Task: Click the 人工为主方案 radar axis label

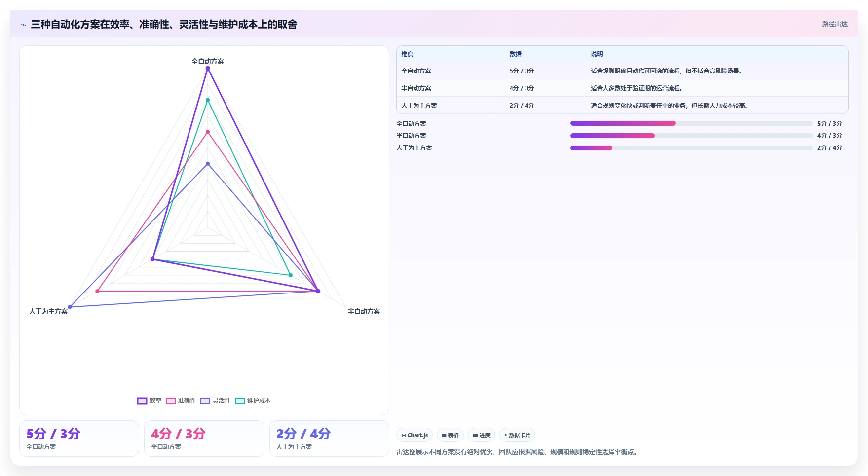Action: 48,311
